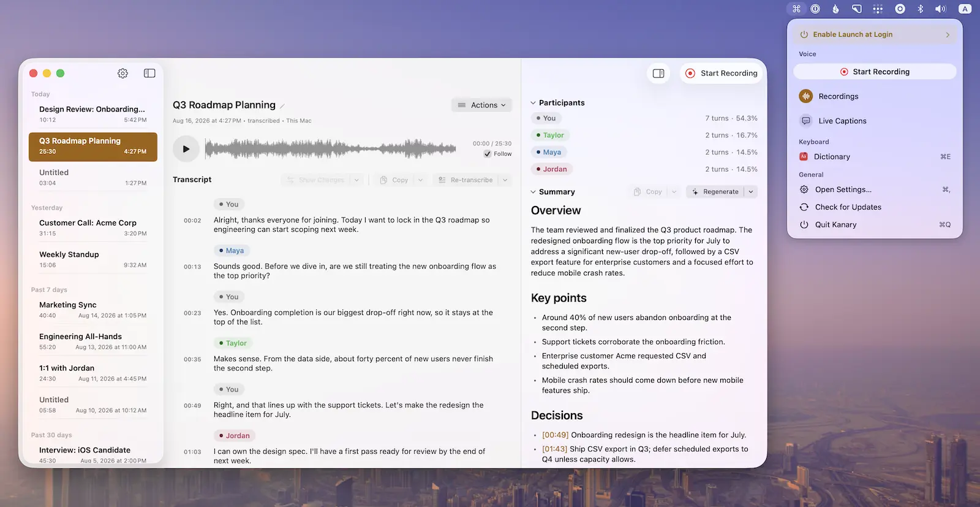Click the Open Settings gear icon
Viewport: 980px width, 507px height.
point(804,189)
